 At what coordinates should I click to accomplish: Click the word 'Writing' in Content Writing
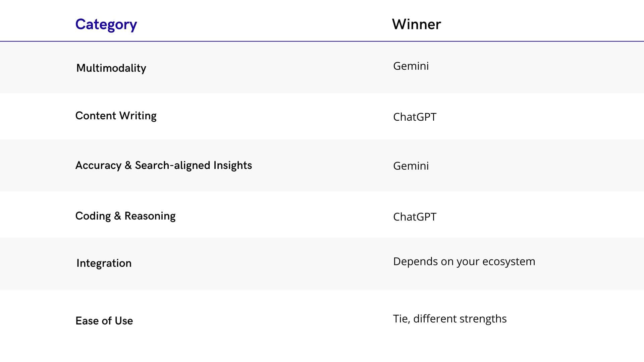coord(138,116)
